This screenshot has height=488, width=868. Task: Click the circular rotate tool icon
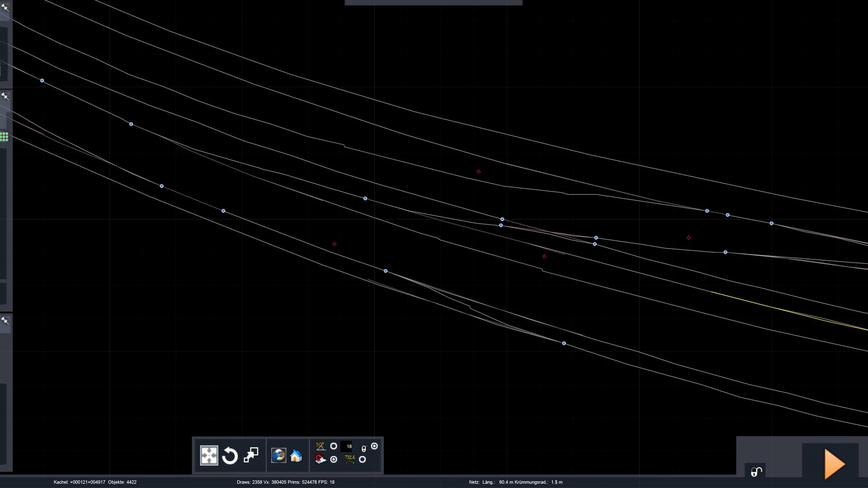click(x=230, y=455)
